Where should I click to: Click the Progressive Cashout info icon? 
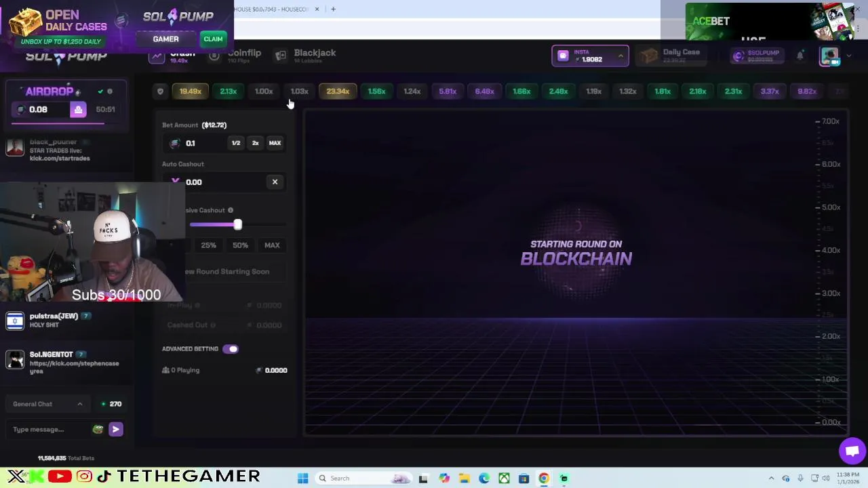click(x=231, y=210)
